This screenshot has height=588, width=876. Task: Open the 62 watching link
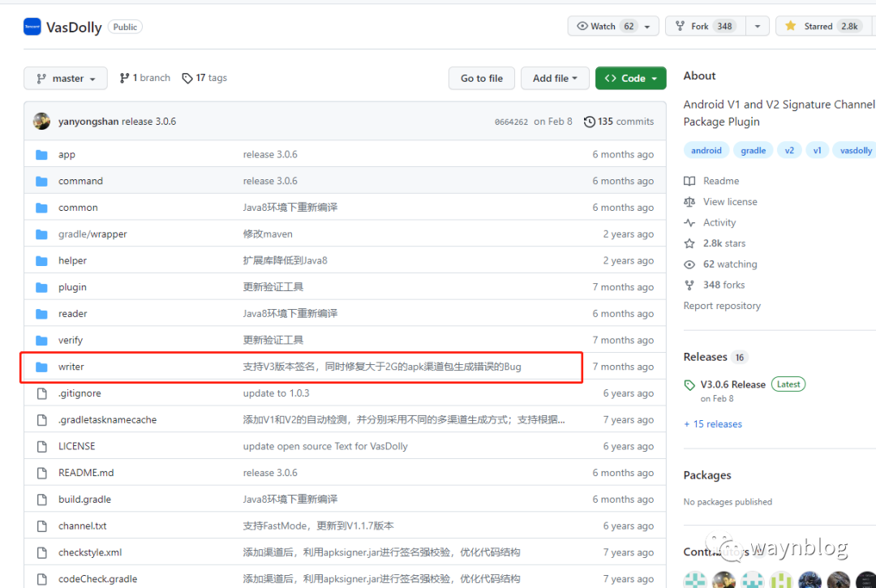click(730, 264)
